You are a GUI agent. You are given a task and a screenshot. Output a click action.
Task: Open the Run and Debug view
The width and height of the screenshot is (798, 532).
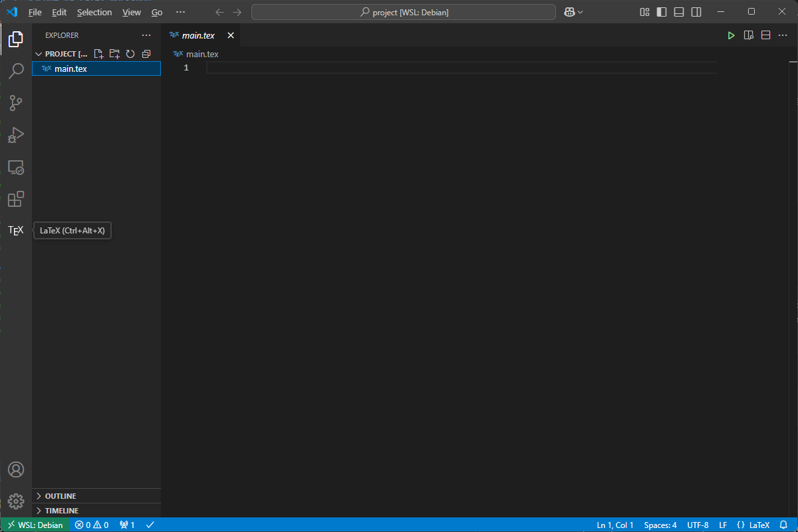(15, 135)
